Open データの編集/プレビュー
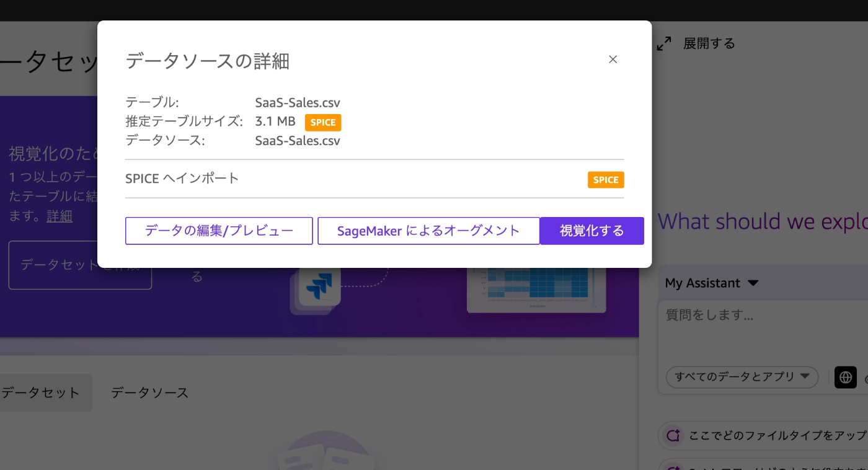868x470 pixels. [219, 231]
